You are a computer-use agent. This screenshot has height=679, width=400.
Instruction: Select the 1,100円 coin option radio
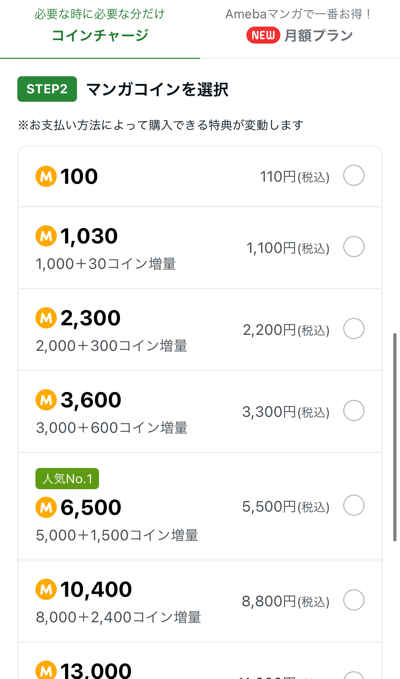click(354, 247)
